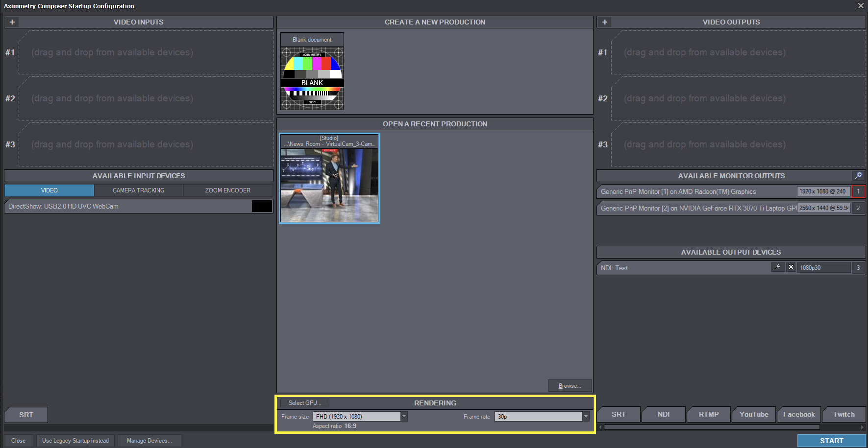The width and height of the screenshot is (868, 448).
Task: Change 1920 x 1080 @ 240 monitor mode
Action: point(823,191)
